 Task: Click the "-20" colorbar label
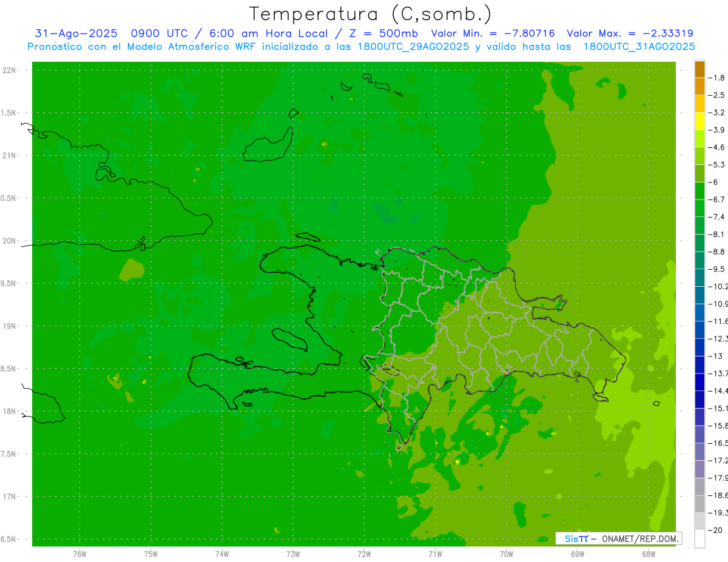[x=715, y=530]
